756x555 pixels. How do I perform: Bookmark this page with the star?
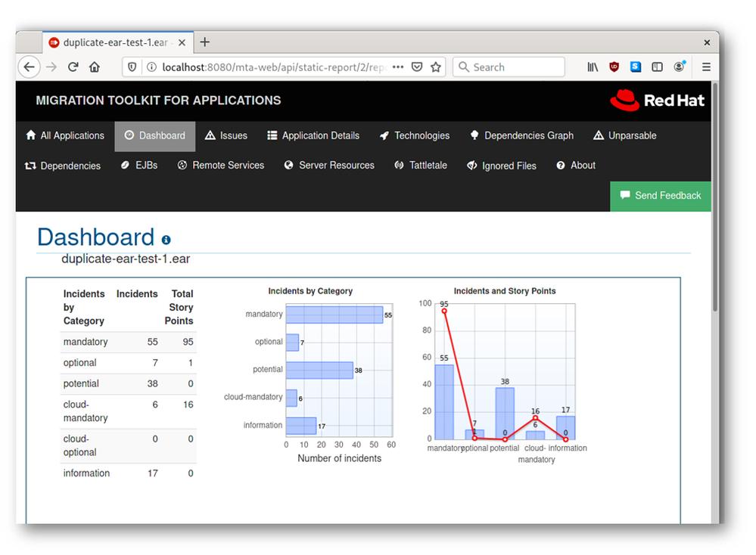[x=436, y=67]
